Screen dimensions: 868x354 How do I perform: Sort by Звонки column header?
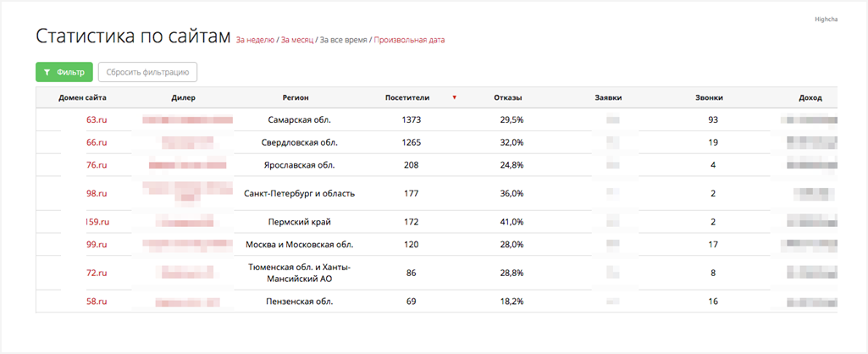coord(709,98)
